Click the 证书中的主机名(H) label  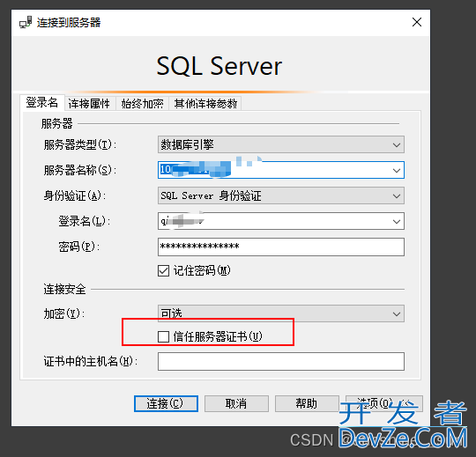click(x=91, y=361)
